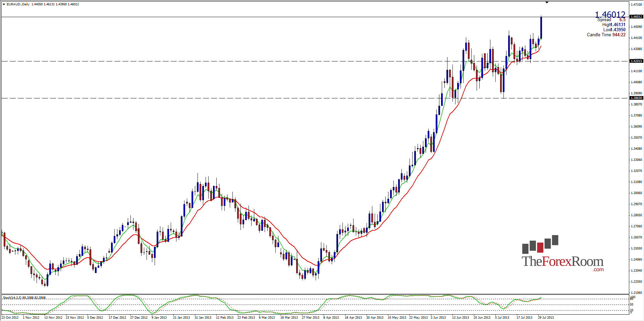Click the Spread 6.5 info readout

click(611, 19)
